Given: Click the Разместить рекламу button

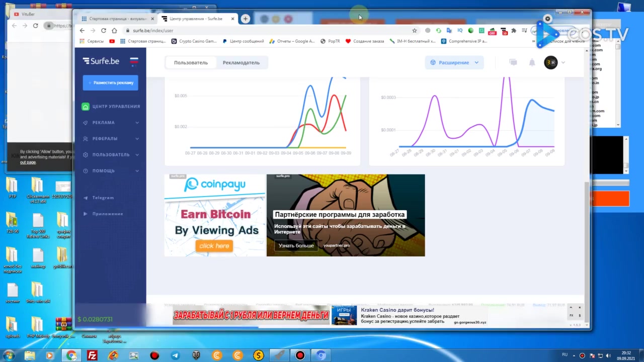Looking at the screenshot, I should click(110, 82).
